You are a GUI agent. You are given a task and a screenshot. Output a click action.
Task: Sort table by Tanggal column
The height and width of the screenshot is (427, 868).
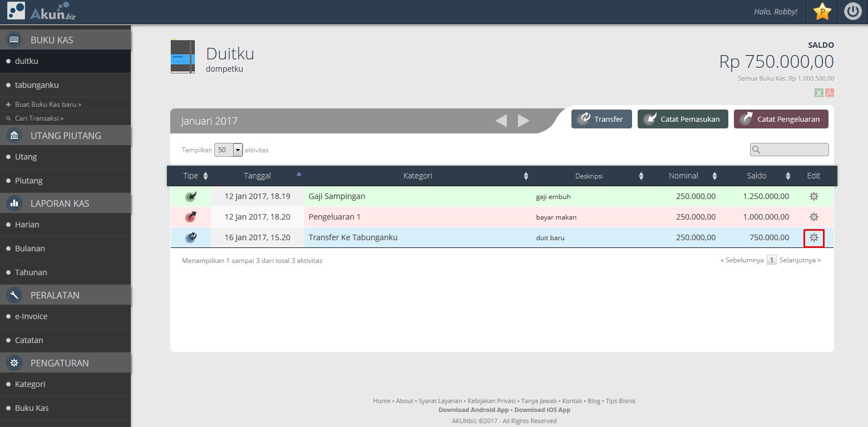coord(258,176)
